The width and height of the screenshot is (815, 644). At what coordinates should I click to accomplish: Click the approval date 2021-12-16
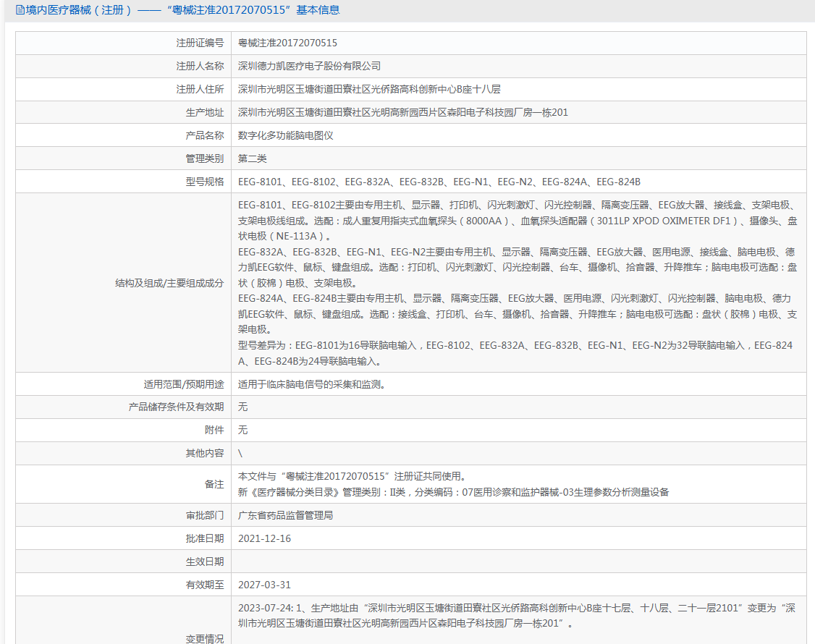click(265, 539)
